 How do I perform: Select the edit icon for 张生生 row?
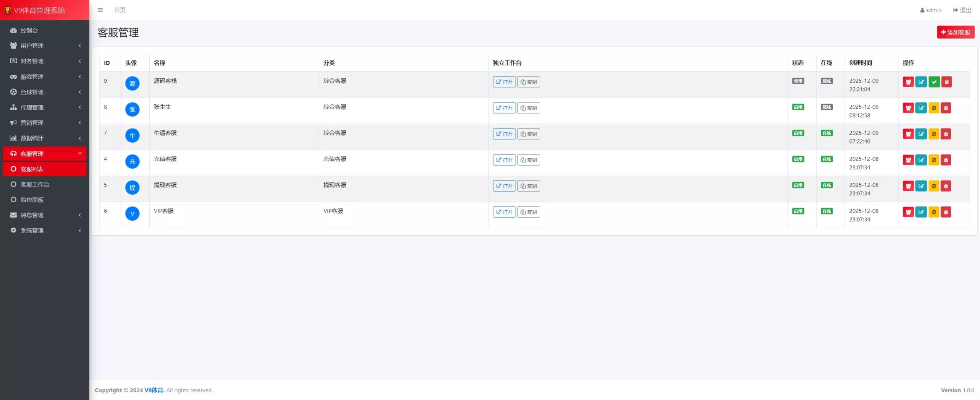[x=921, y=108]
